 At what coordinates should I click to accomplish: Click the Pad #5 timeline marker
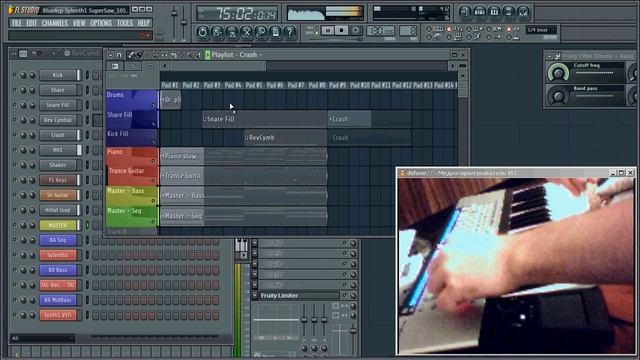coord(254,85)
